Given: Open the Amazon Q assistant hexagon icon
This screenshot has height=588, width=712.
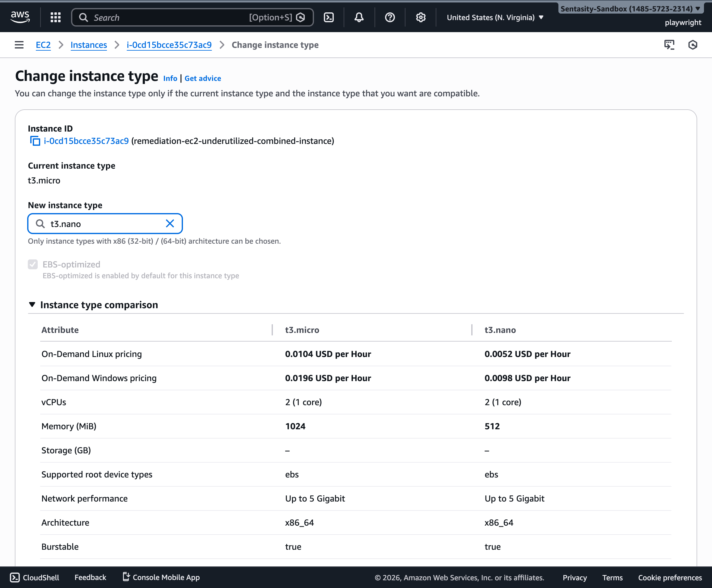Looking at the screenshot, I should click(693, 45).
